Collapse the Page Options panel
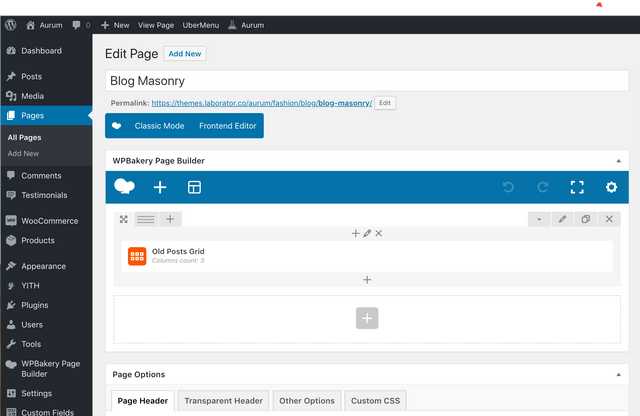640x416 pixels. point(618,374)
